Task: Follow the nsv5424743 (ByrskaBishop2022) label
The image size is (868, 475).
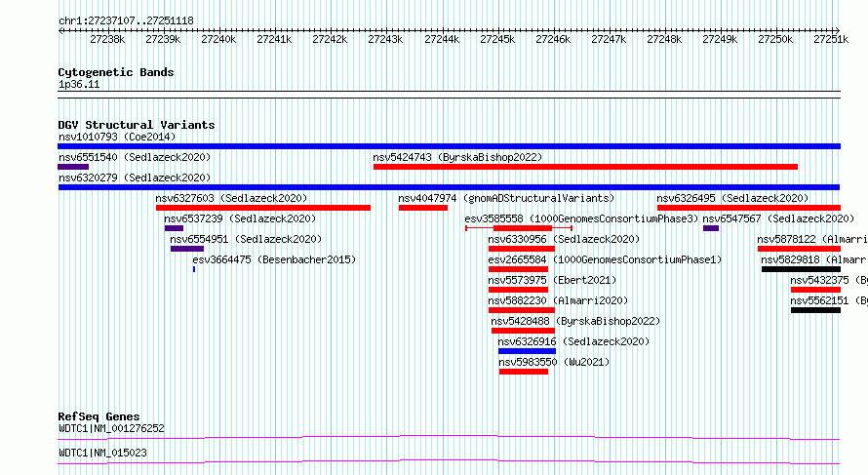Action: click(x=457, y=157)
